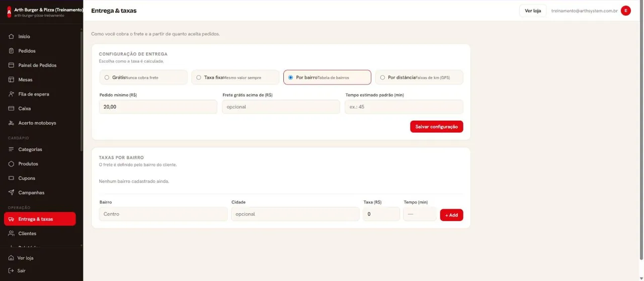Screen dimensions: 644x281
Task: Click the Campanhas paper plane icon
Action: point(11,193)
